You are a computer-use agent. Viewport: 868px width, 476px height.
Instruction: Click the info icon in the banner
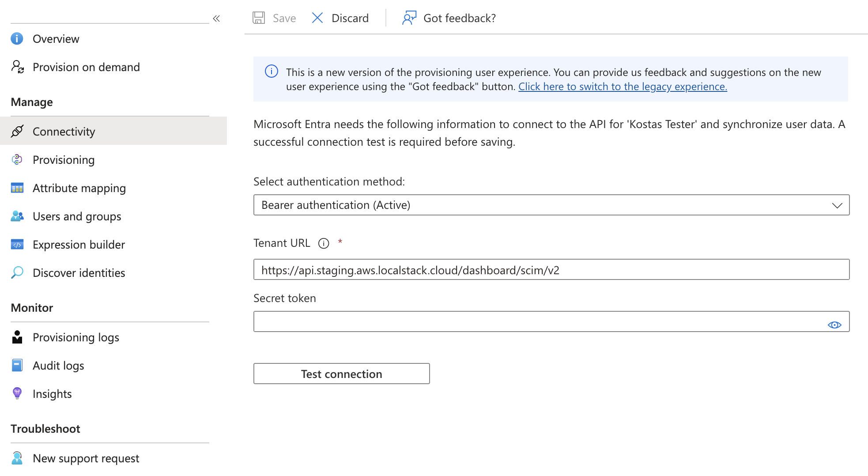click(x=272, y=71)
